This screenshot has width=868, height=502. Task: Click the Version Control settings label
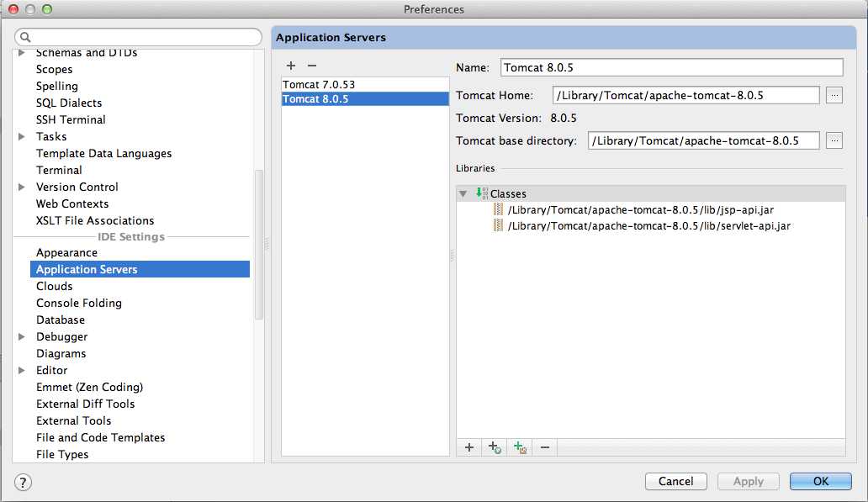click(77, 187)
